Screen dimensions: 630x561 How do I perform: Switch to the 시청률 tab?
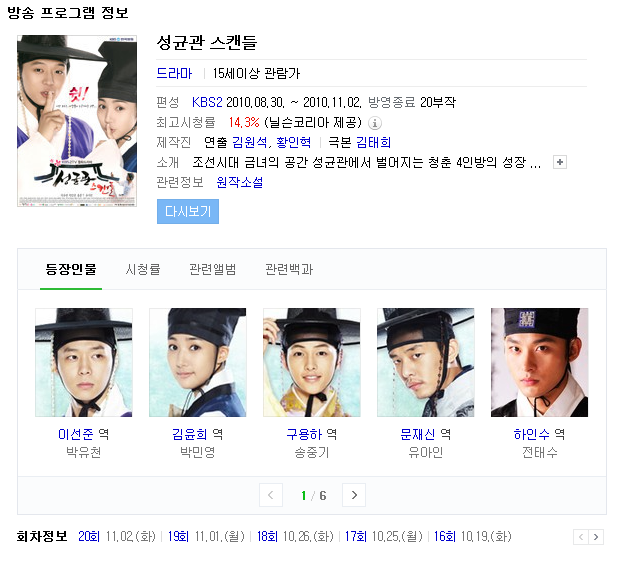pos(143,269)
